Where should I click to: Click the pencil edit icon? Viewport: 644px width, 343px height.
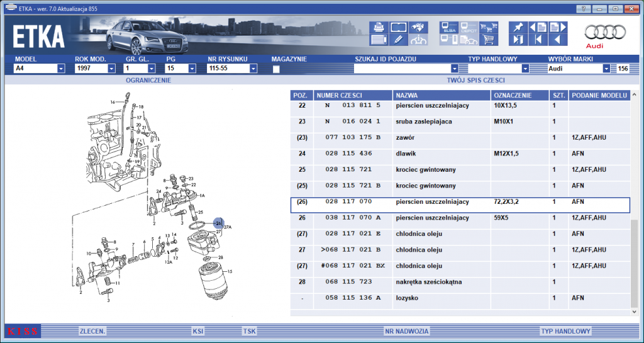[398, 40]
